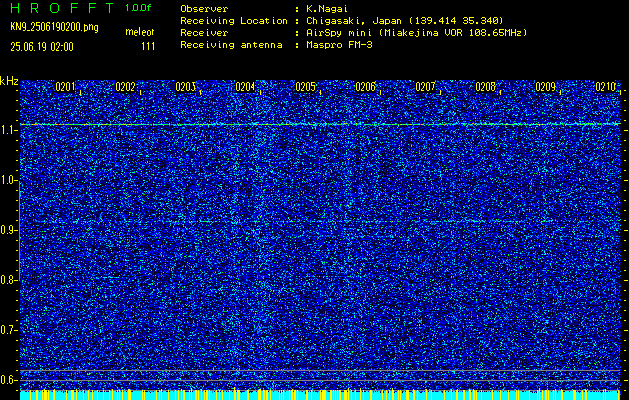The width and height of the screenshot is (629, 400).
Task: Click the observer name K.Nagai
Action: [327, 9]
